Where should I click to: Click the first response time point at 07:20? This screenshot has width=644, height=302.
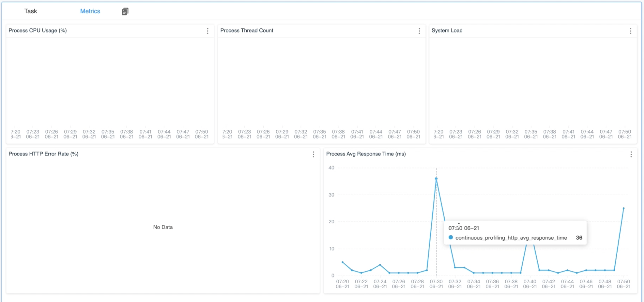click(x=342, y=262)
